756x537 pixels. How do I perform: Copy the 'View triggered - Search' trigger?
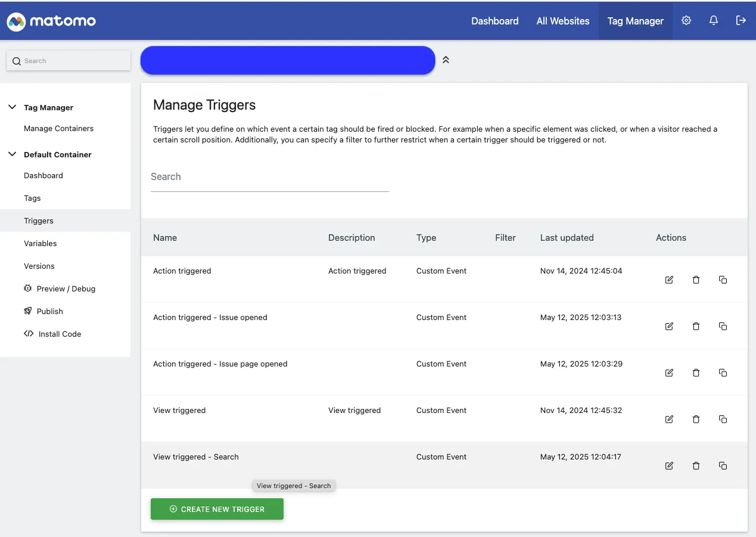[723, 465]
